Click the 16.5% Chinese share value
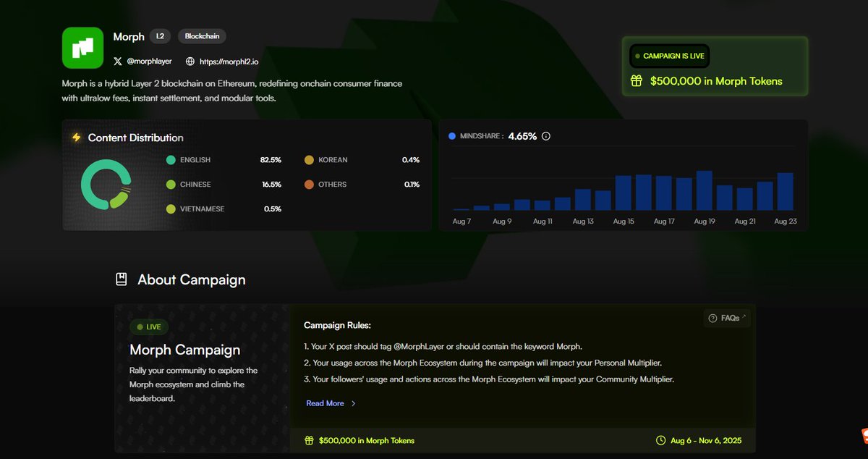This screenshot has height=459, width=868. (271, 185)
